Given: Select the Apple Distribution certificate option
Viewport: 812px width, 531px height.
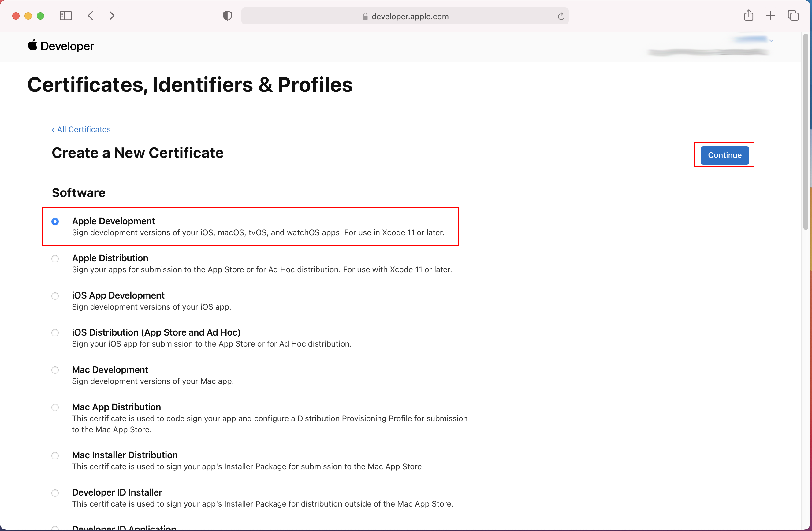Looking at the screenshot, I should (55, 258).
